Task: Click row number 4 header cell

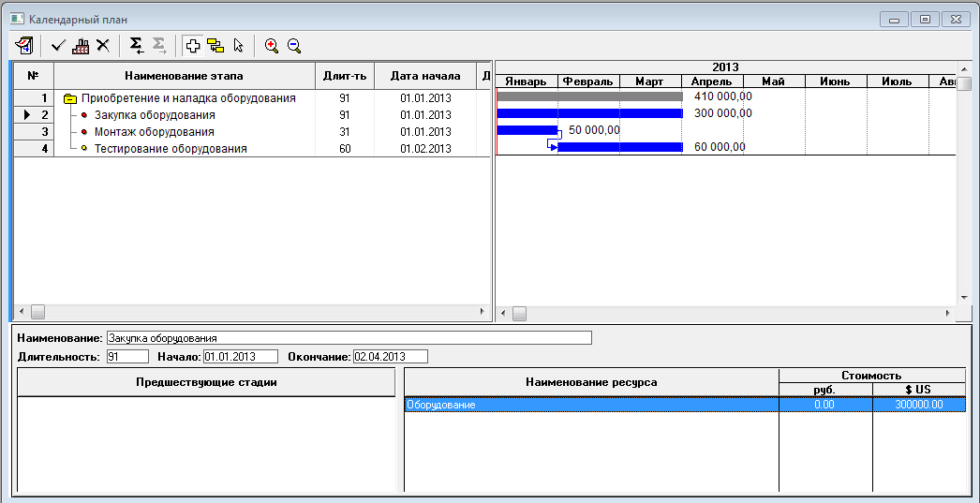Action: (34, 149)
